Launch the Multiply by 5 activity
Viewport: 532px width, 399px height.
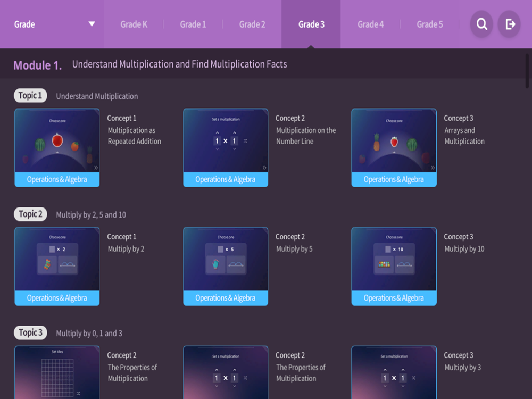pos(226,267)
